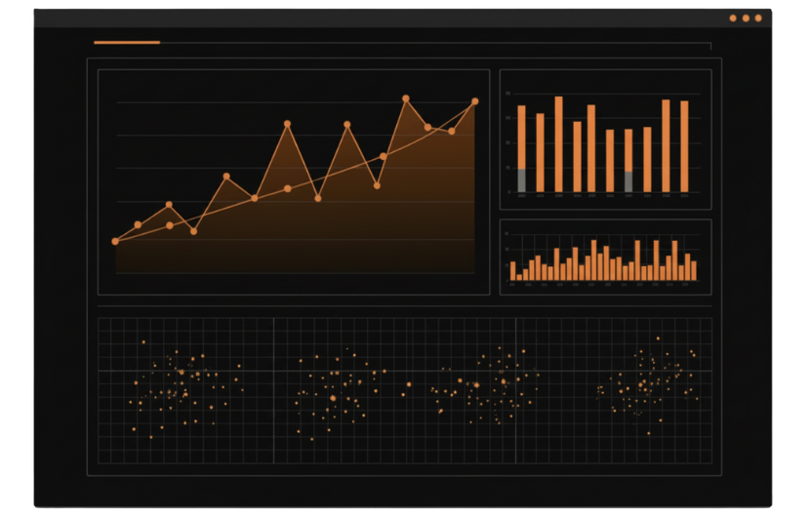The height and width of the screenshot is (515, 812).
Task: Click the rightmost orange window control dot
Action: [758, 18]
